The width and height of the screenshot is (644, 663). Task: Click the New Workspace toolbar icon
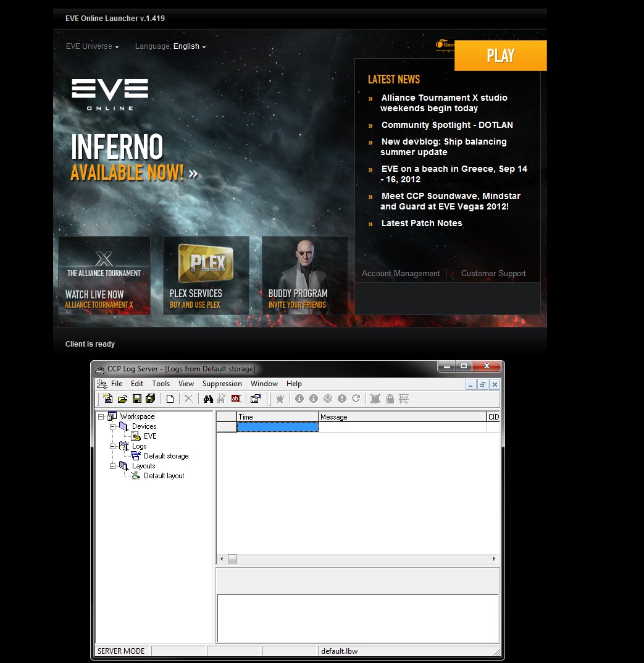click(x=108, y=399)
